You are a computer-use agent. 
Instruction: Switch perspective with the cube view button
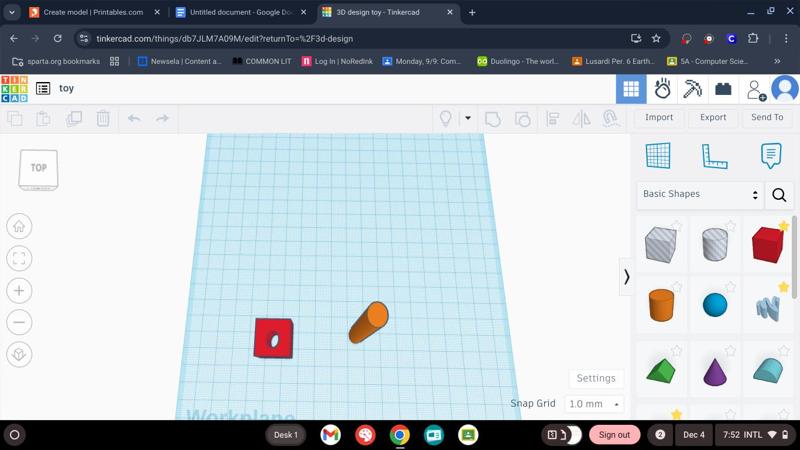19,355
